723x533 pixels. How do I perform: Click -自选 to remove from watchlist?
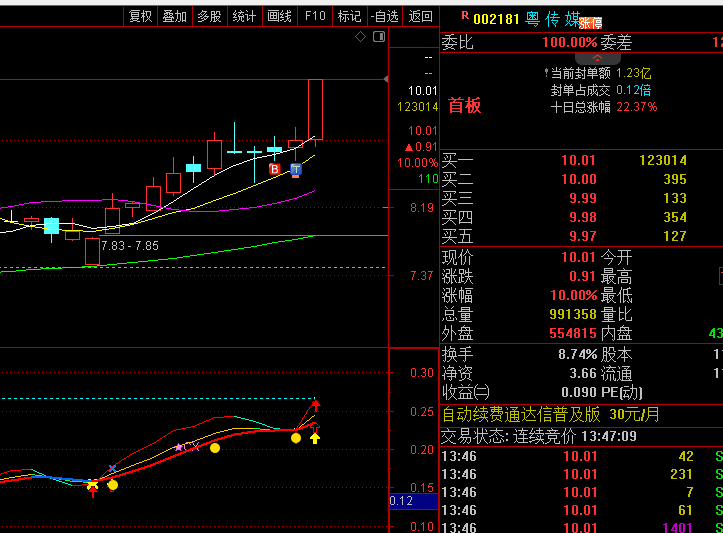point(385,17)
